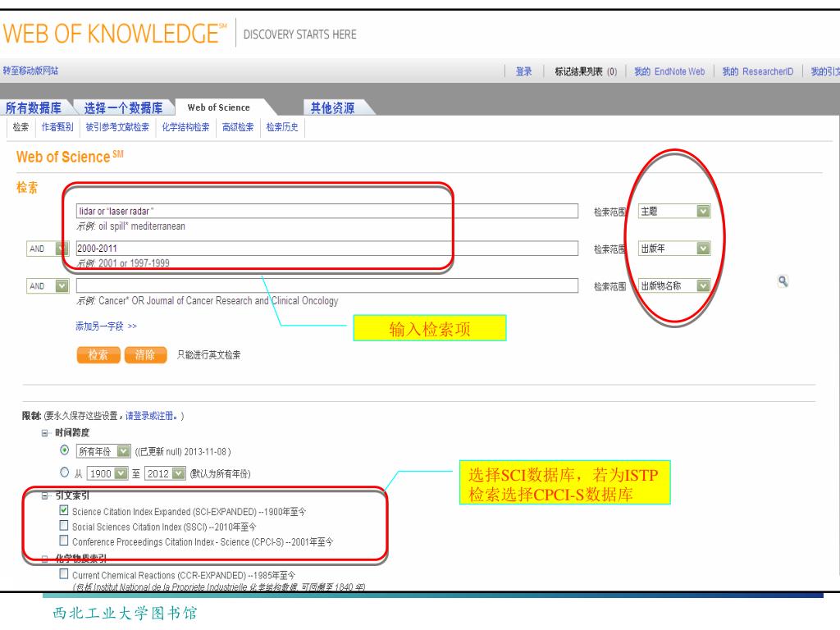Select the 从 year range radio button
The image size is (840, 630).
64,472
